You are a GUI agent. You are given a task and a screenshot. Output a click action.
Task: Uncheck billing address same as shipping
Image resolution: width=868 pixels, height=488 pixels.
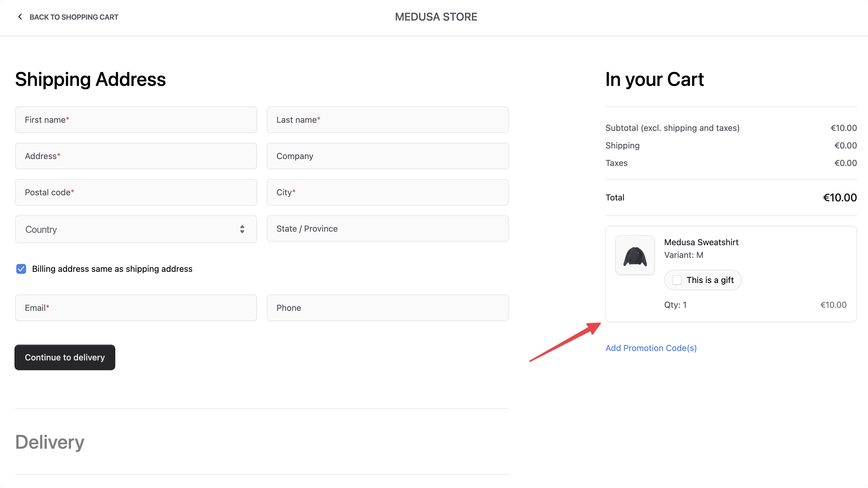pyautogui.click(x=21, y=269)
